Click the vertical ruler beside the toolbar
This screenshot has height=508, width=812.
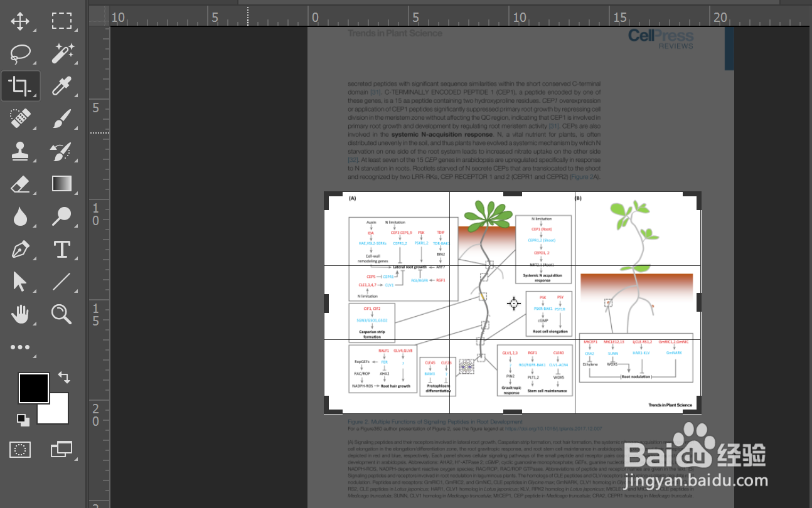coord(99,267)
